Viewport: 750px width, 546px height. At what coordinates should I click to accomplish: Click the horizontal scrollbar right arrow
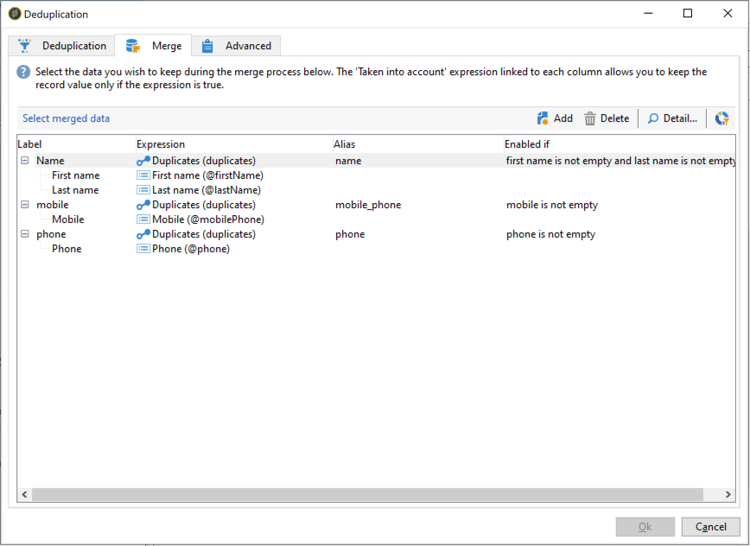[x=728, y=494]
